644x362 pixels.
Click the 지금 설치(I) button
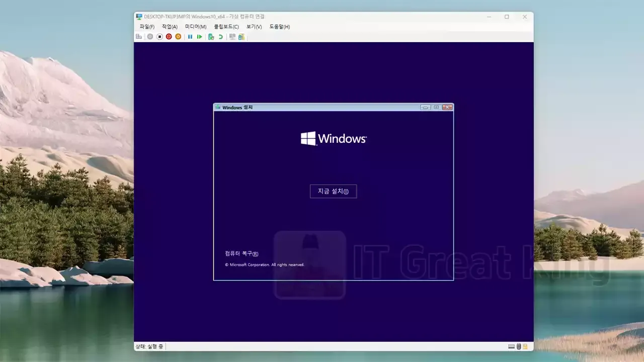[333, 191]
